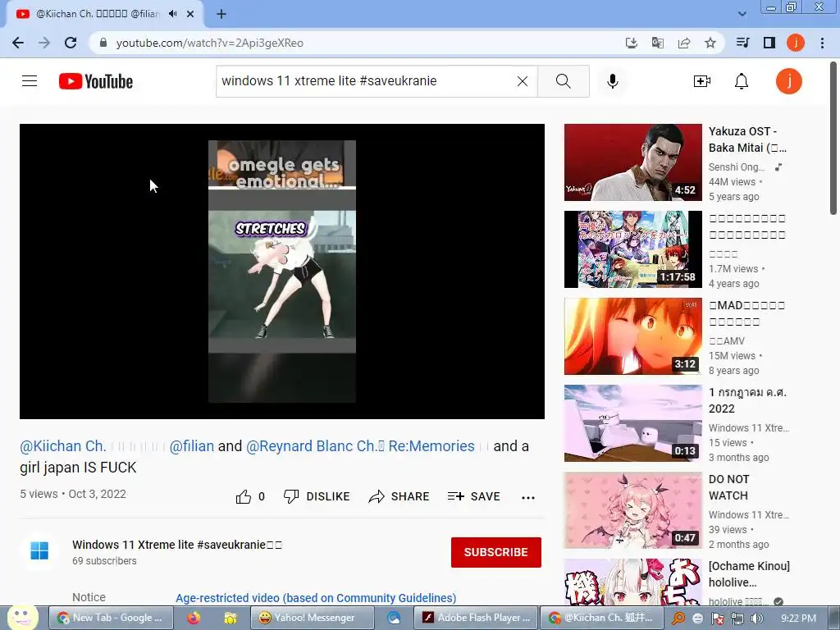The width and height of the screenshot is (840, 630).
Task: Open the @Reynard Blanc Ch. mention link
Action: pyautogui.click(x=360, y=445)
